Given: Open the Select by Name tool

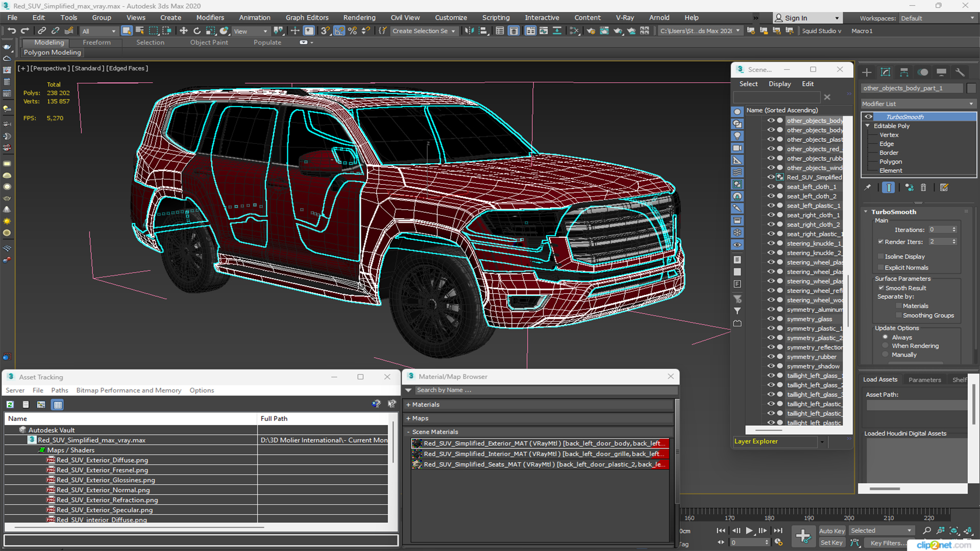Looking at the screenshot, I should pos(140,31).
